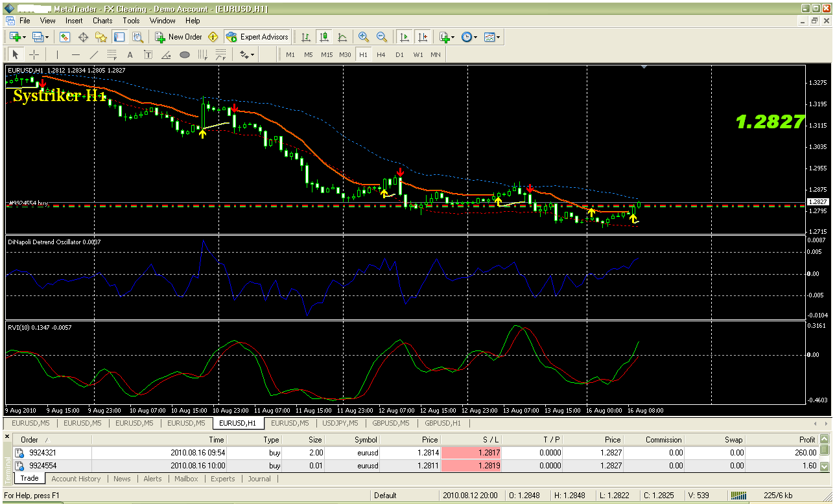Screen dimensions: 835x504
Task: Toggle the Chart Shift icon
Action: (423, 37)
